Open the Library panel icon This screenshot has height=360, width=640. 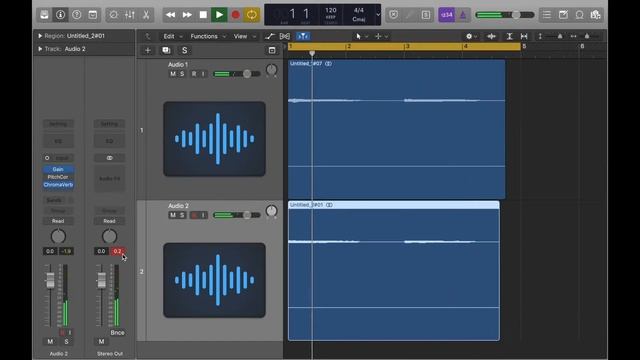44,15
